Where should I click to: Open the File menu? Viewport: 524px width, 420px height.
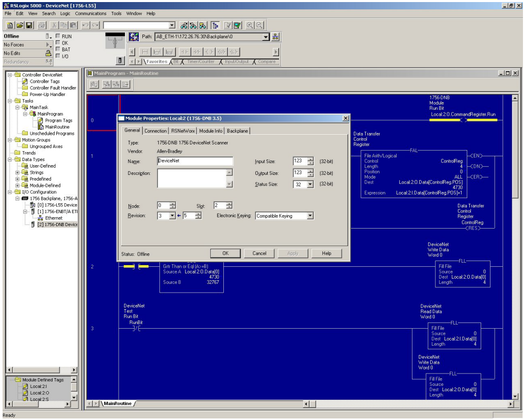click(8, 13)
